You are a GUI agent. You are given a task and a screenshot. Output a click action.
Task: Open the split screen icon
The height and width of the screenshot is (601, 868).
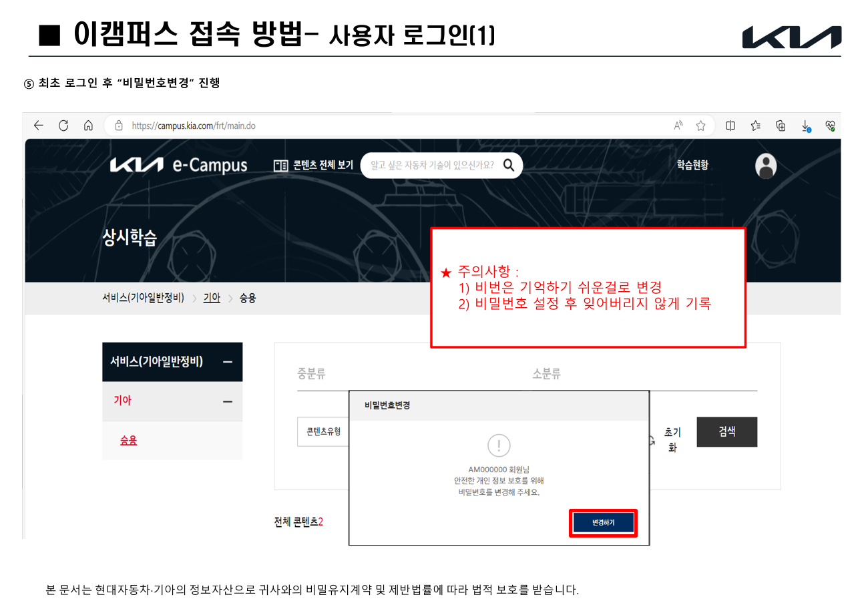point(731,125)
